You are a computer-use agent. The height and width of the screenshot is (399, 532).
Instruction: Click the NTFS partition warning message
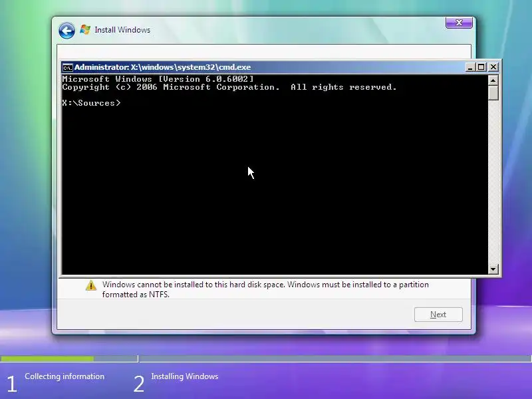tap(265, 289)
